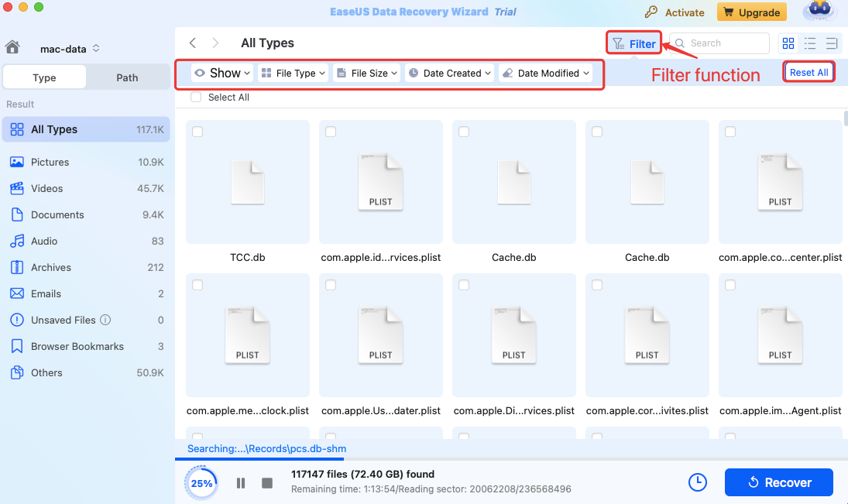Switch to detail preview view

pyautogui.click(x=832, y=43)
